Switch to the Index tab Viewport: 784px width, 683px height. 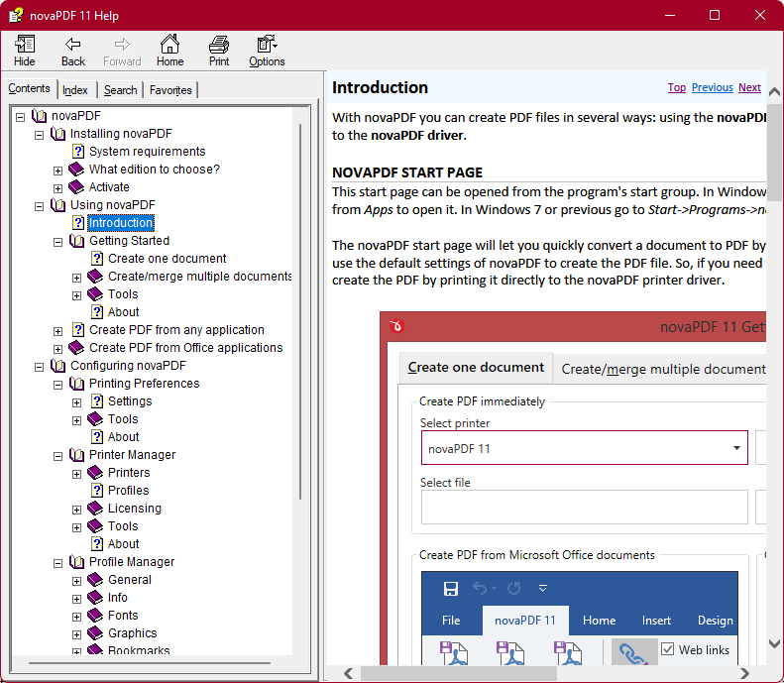[x=75, y=90]
